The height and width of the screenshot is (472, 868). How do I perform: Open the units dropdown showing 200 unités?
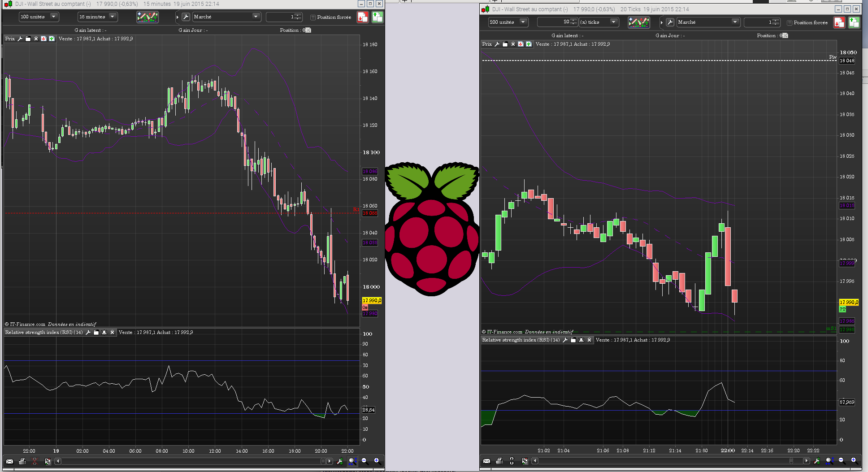[x=508, y=22]
